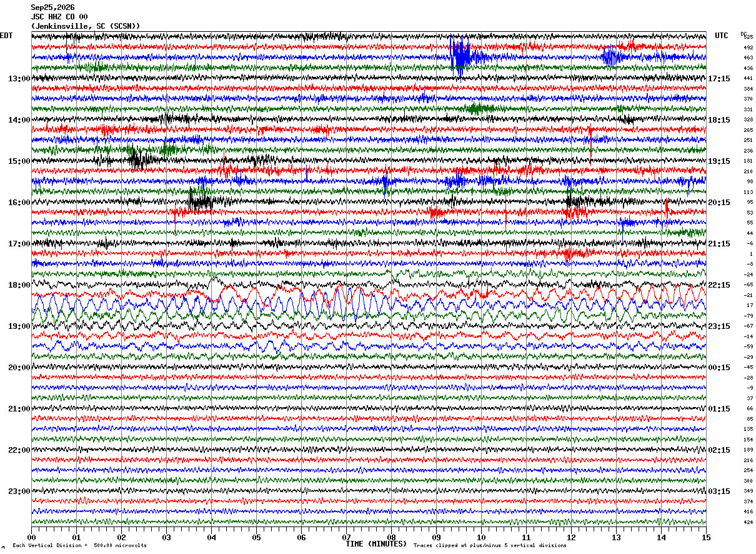The image size is (756, 554).
Task: Select the JSC HHZ CO 00 station label
Action: [59, 17]
